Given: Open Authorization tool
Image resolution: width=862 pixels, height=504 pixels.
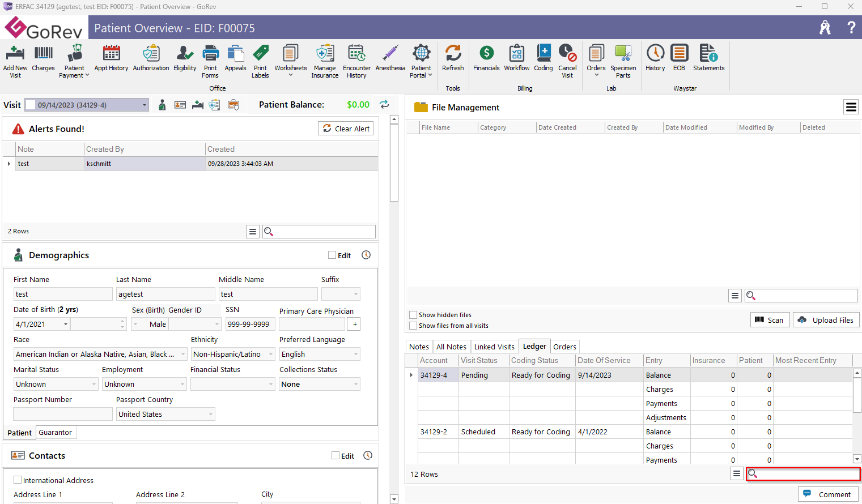Looking at the screenshot, I should pos(151,58).
